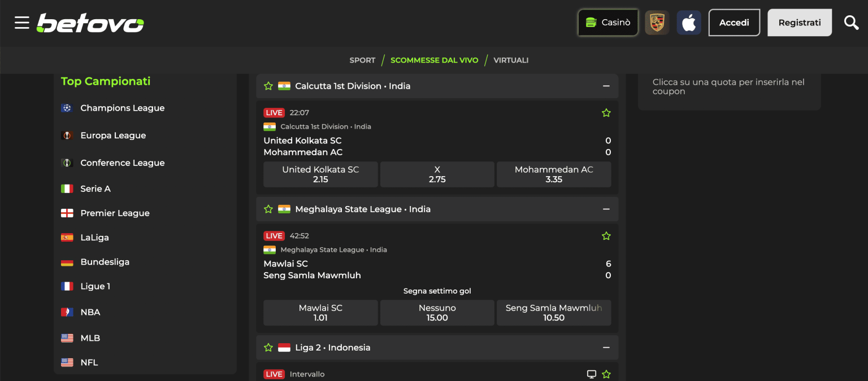Collapse the Liga 2 Indonesia section

pos(606,348)
